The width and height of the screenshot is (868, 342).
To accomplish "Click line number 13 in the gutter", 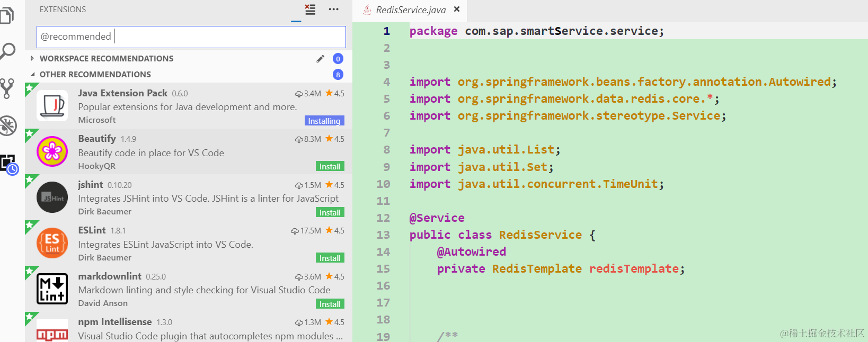I will pos(383,235).
